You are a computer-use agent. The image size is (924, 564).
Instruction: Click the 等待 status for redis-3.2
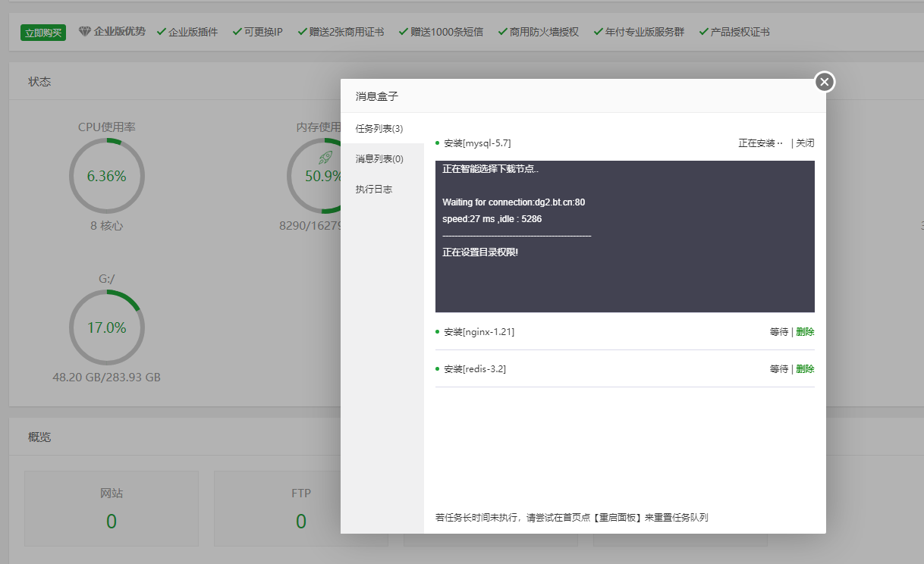(x=779, y=368)
